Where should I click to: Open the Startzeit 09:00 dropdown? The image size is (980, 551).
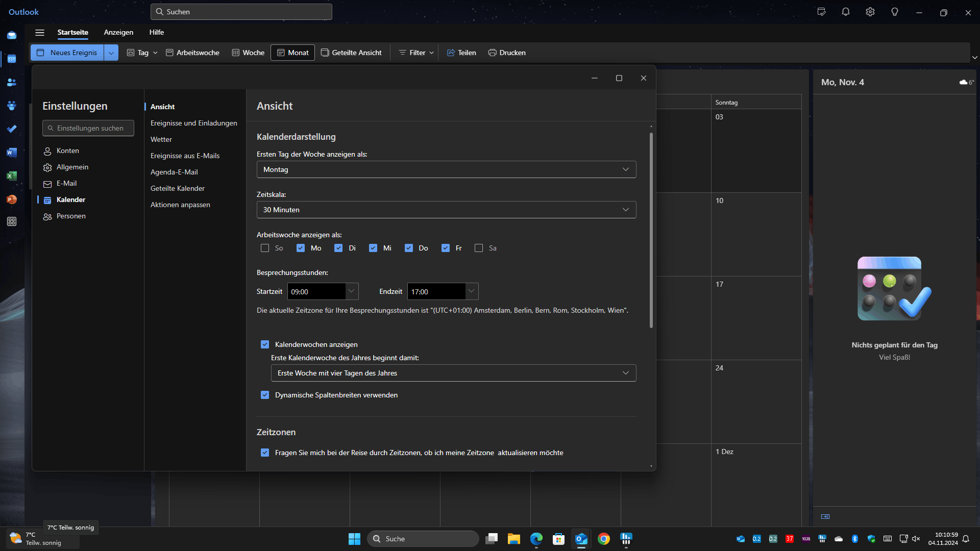tap(352, 292)
